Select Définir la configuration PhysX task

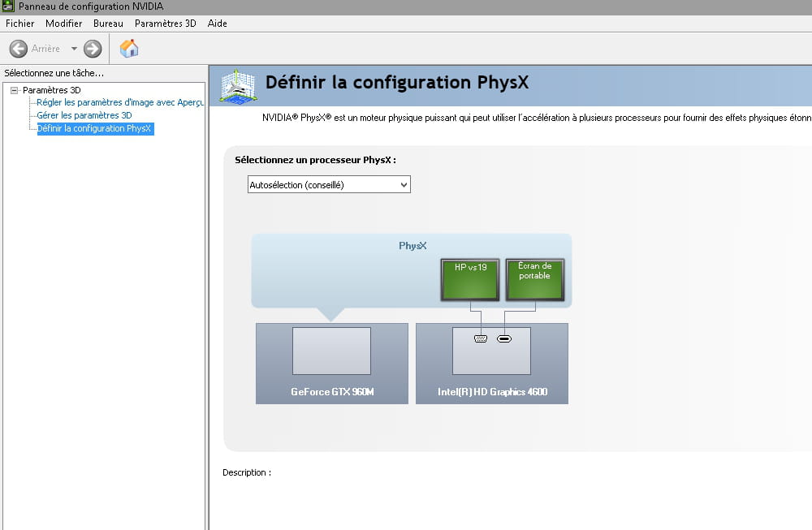[95, 128]
